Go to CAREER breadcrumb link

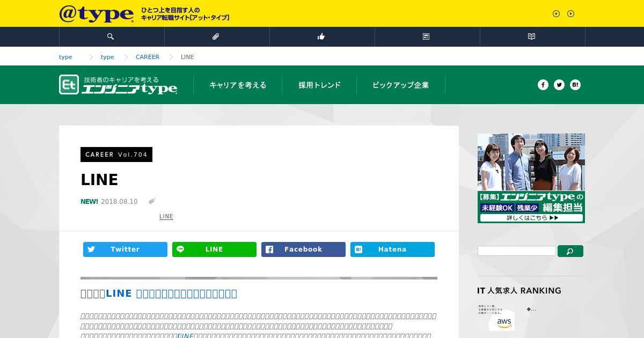pos(148,57)
